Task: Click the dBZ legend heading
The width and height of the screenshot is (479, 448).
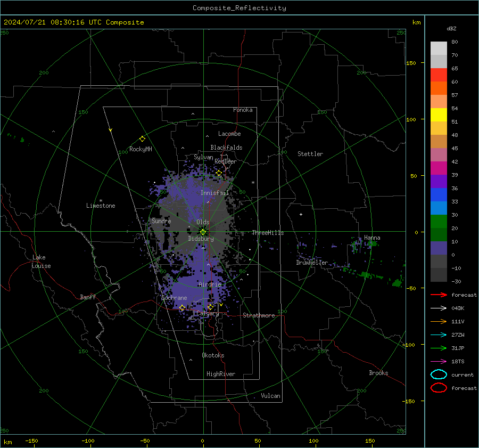Action: [x=451, y=29]
